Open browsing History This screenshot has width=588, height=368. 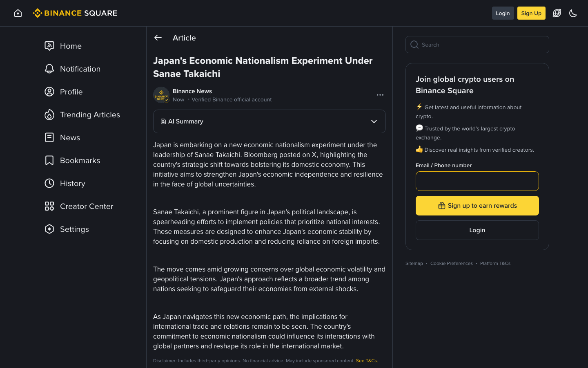pos(73,183)
